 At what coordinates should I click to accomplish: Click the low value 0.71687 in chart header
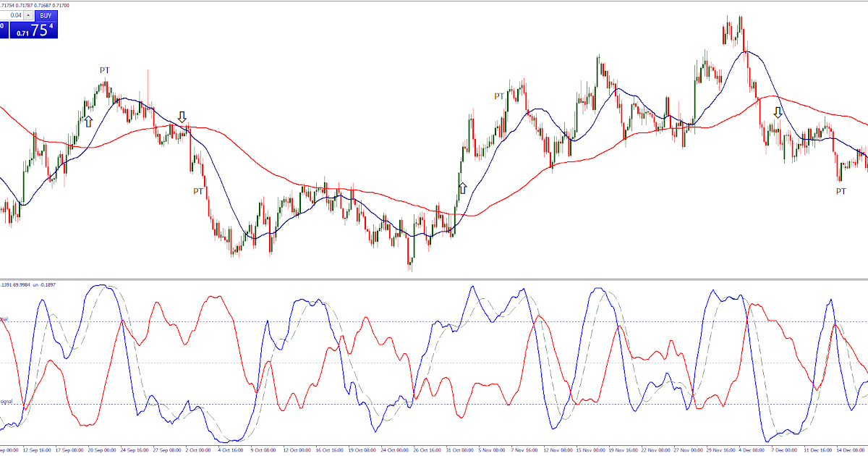[x=43, y=5]
